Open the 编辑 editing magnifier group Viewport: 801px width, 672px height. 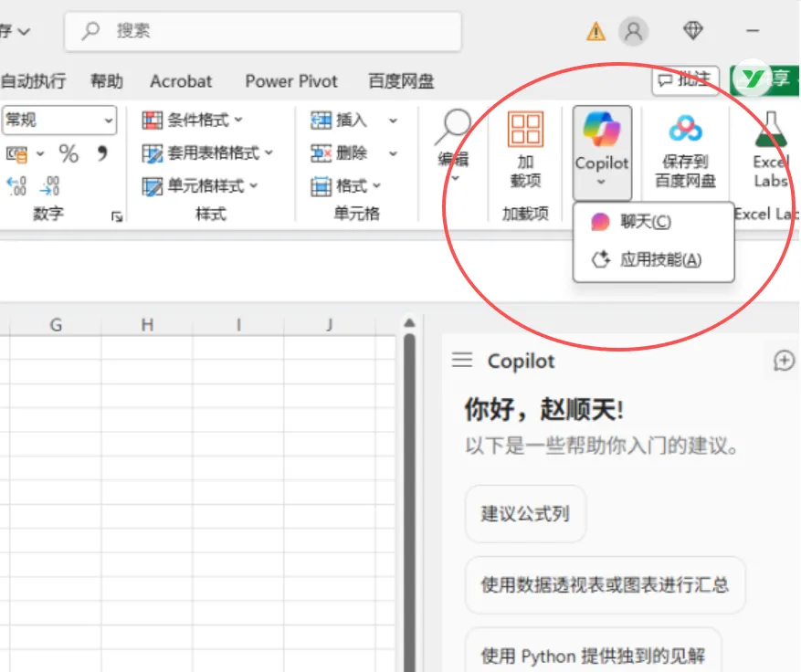(x=453, y=146)
